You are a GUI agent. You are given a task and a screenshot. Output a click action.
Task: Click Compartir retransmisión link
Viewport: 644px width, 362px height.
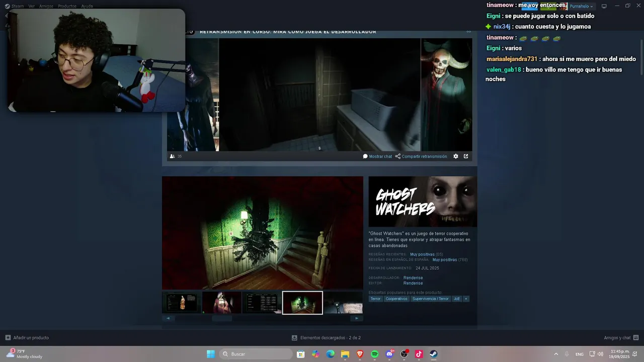pos(421,156)
